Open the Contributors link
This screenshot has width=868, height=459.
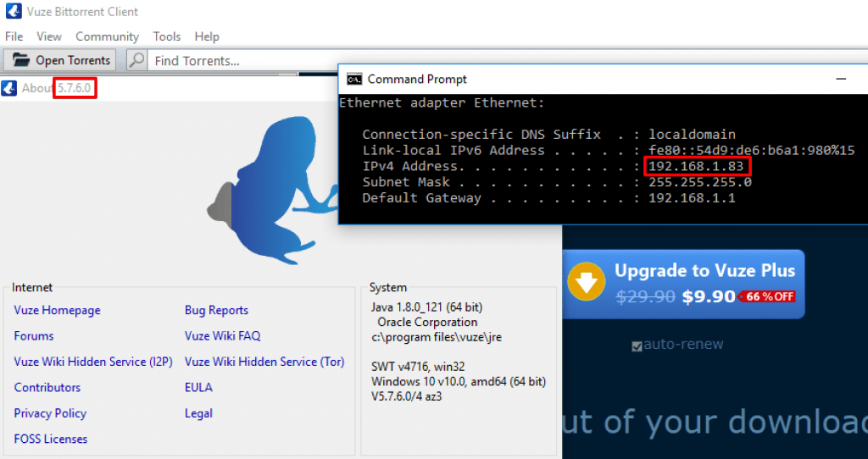coord(47,387)
